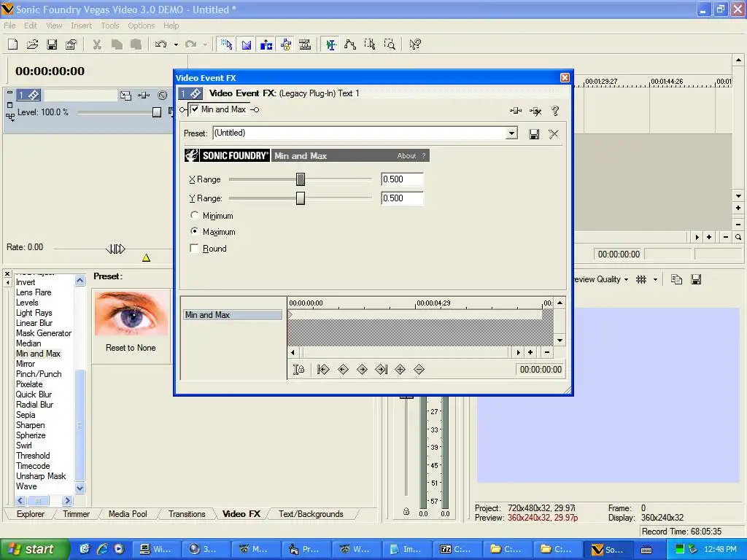Open the overlays grid dropdown arrow
This screenshot has height=560, width=747.
click(x=656, y=279)
